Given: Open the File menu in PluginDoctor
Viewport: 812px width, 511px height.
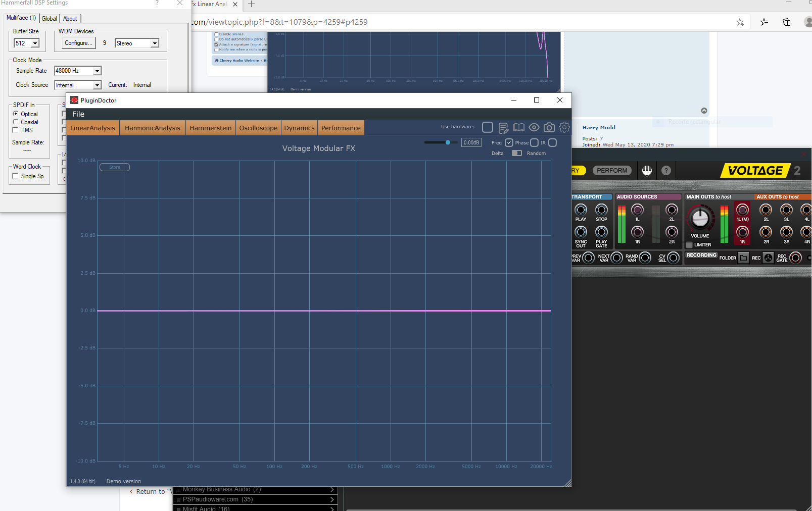Looking at the screenshot, I should tap(78, 114).
